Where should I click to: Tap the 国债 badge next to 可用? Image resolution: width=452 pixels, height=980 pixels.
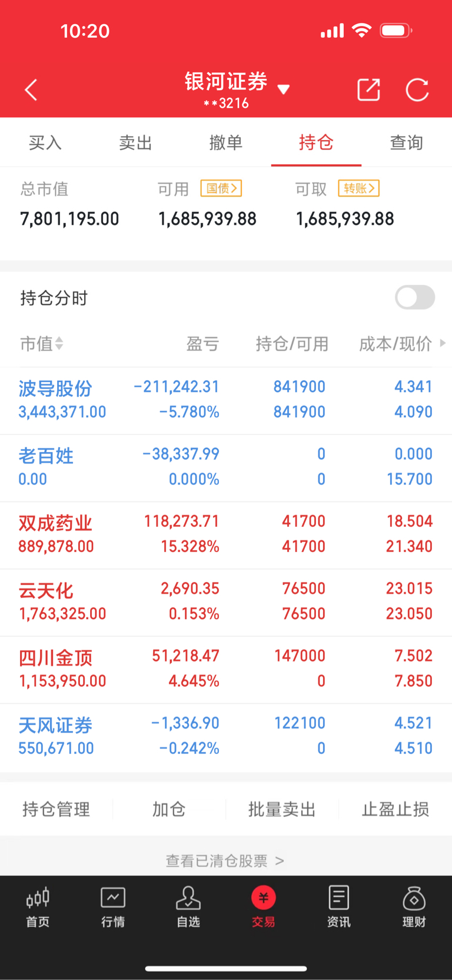(221, 188)
